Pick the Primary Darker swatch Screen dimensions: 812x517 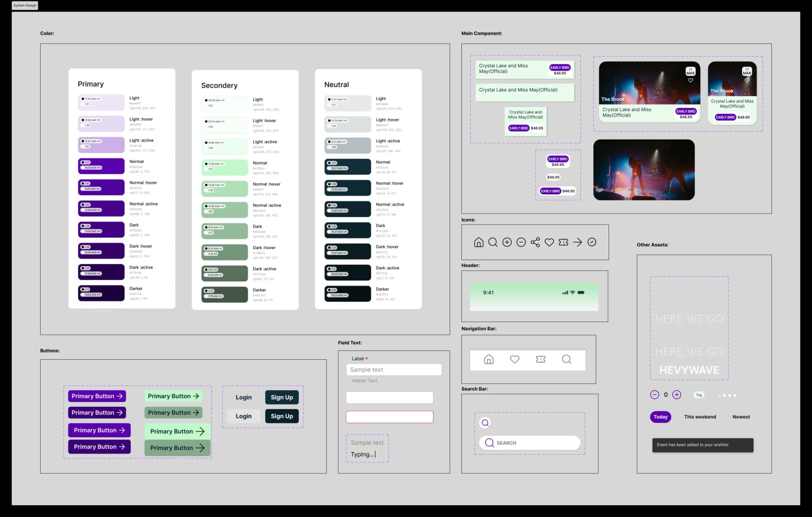pos(101,293)
